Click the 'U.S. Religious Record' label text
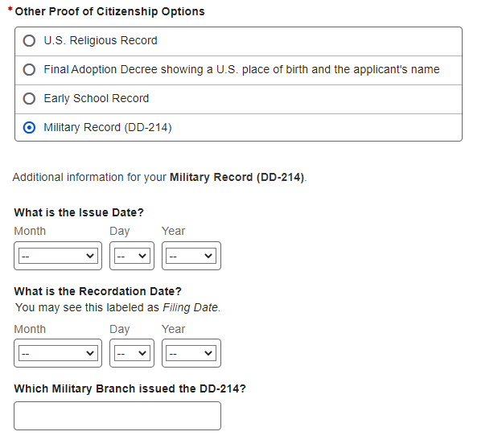This screenshot has width=502, height=448. (101, 40)
